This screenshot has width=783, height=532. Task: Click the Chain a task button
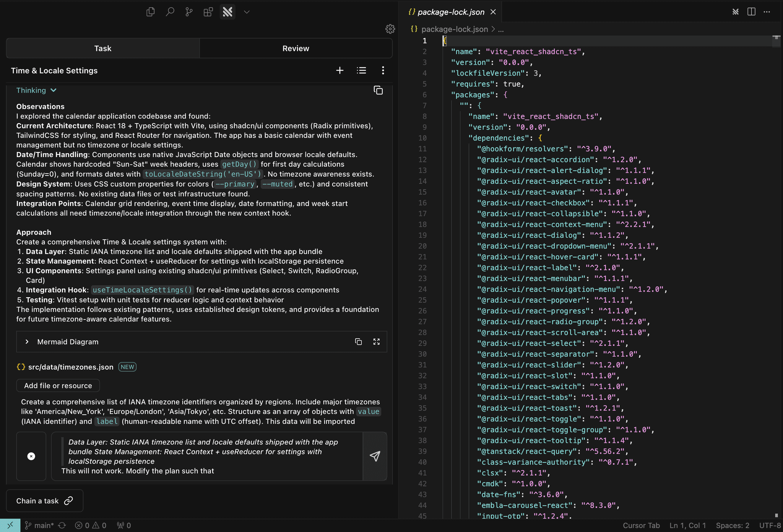(x=45, y=501)
